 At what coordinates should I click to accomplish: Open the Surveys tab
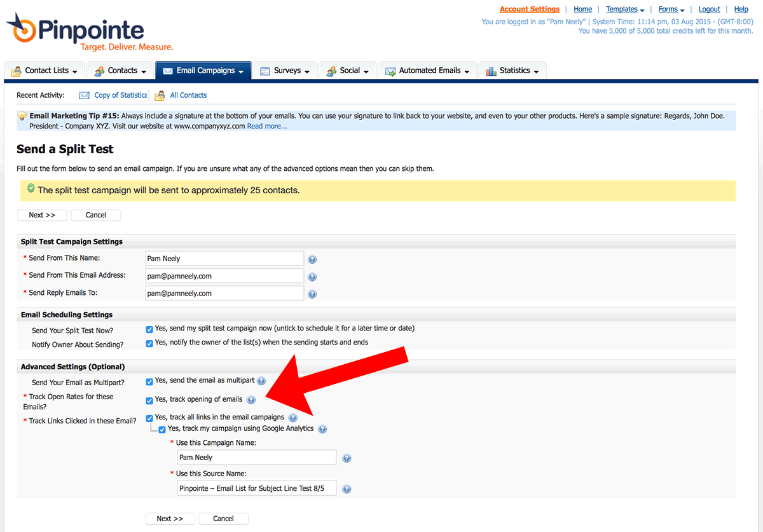click(284, 71)
